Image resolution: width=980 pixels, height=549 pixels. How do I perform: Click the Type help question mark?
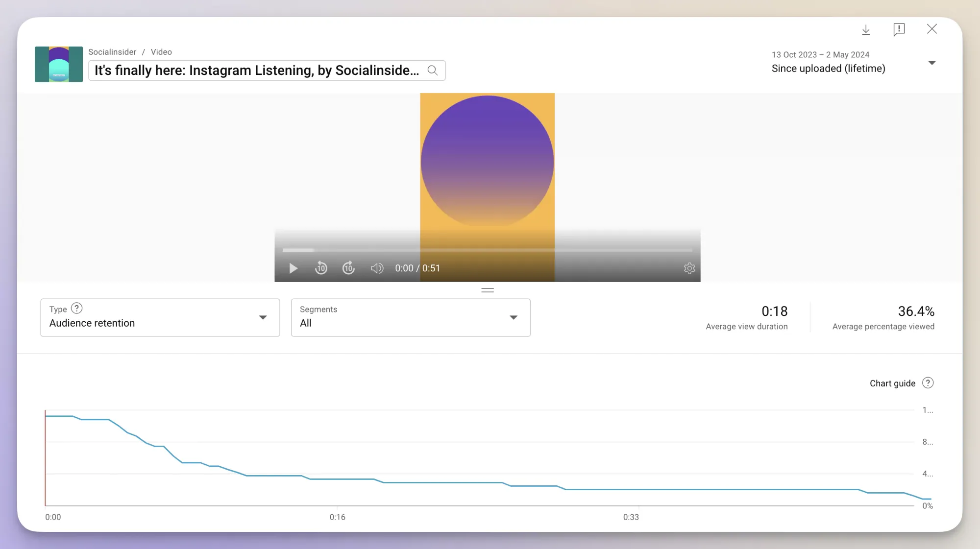click(x=77, y=309)
